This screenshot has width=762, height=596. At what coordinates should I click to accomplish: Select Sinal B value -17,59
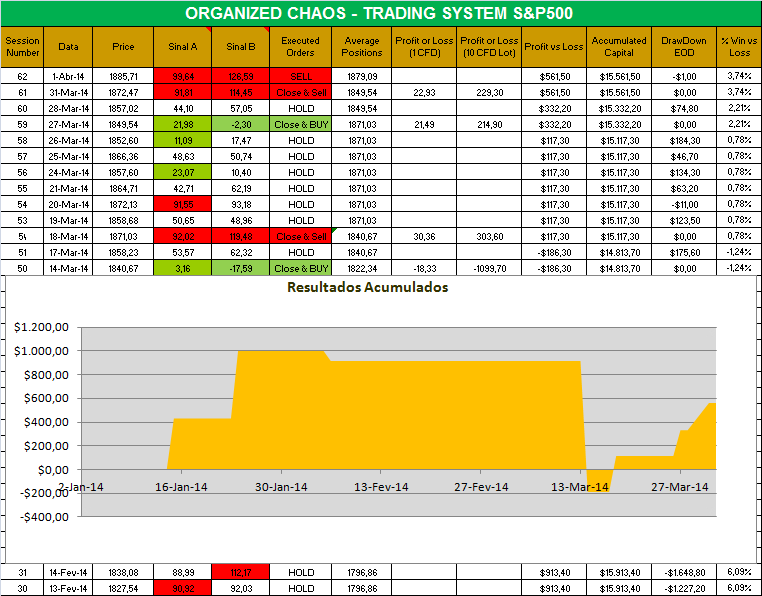coord(241,268)
